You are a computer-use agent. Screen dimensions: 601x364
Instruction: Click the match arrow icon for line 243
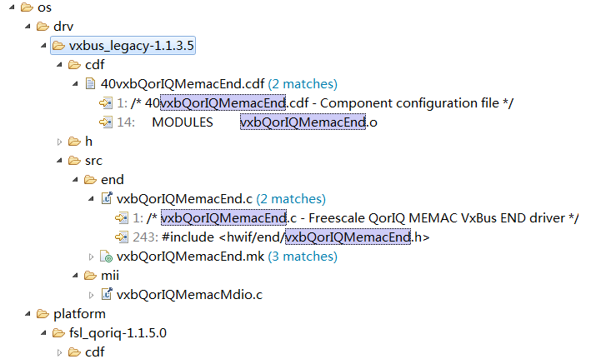tap(122, 237)
